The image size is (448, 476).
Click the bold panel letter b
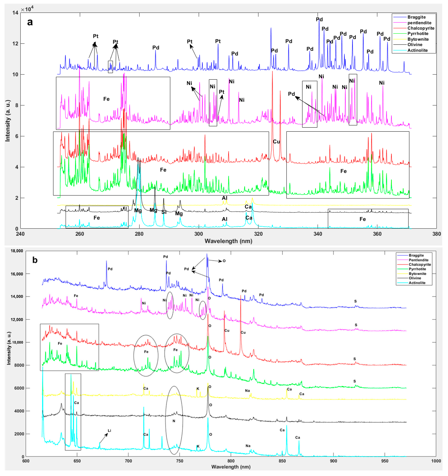click(35, 260)
